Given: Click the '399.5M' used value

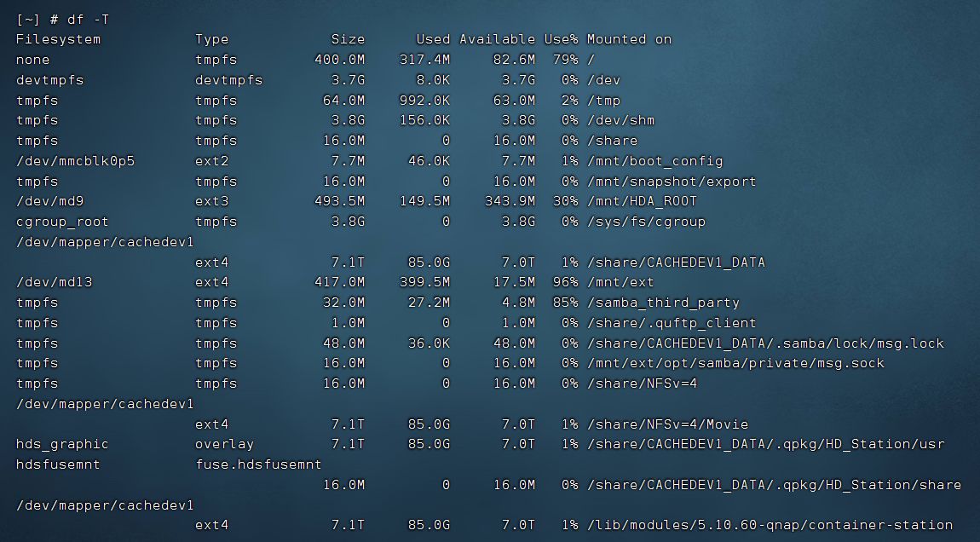Looking at the screenshot, I should (424, 283).
